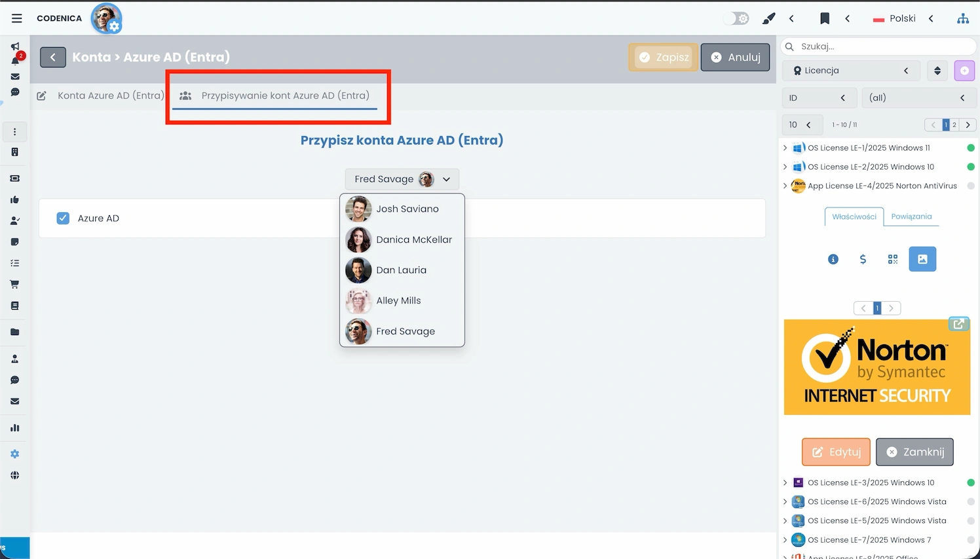The height and width of the screenshot is (559, 980).
Task: Click the bookmark icon in top bar
Action: pyautogui.click(x=825, y=18)
